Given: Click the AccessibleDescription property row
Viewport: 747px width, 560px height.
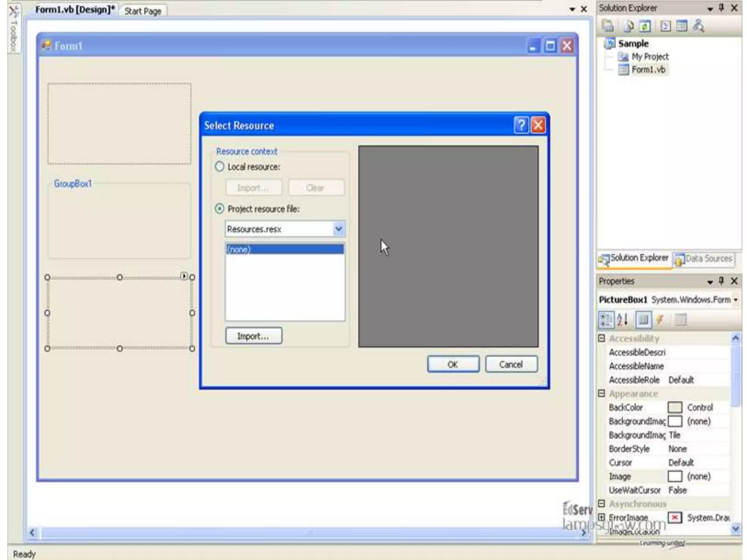Looking at the screenshot, I should pos(668,352).
